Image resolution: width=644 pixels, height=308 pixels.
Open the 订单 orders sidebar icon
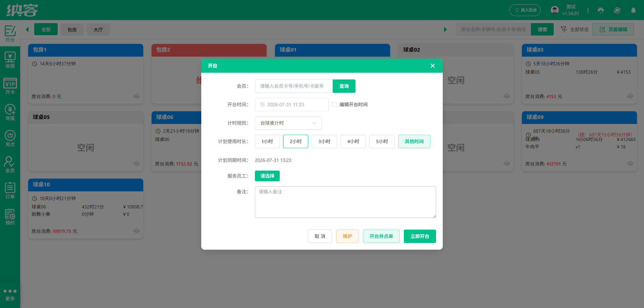point(10,190)
